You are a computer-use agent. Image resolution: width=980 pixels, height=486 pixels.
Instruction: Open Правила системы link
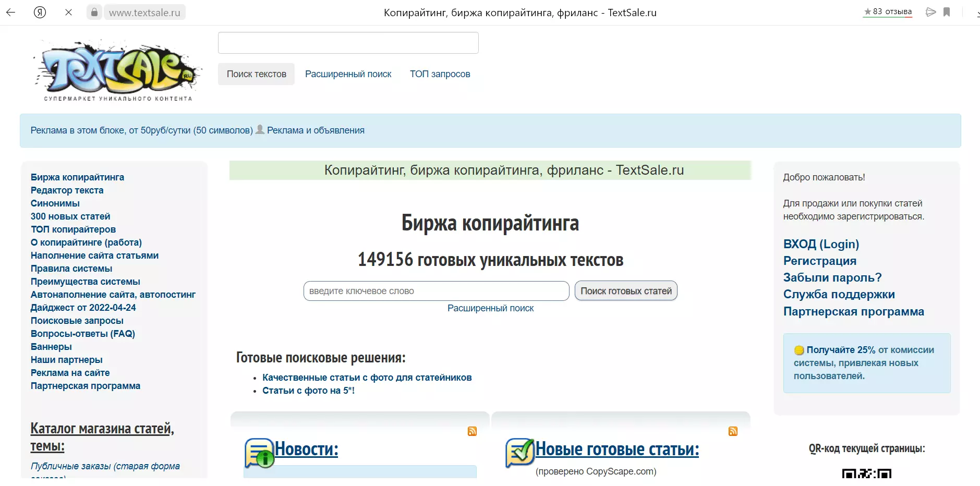pos(71,269)
